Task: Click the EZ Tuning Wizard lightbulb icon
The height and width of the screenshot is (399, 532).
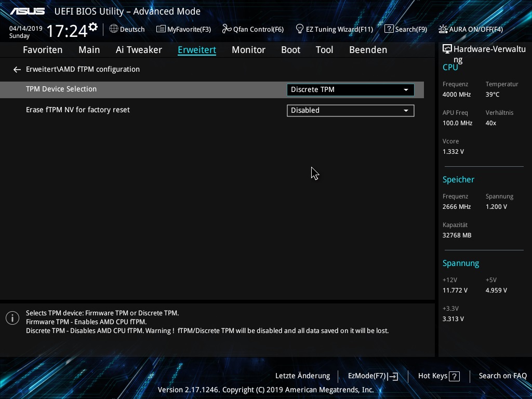Action: click(300, 29)
